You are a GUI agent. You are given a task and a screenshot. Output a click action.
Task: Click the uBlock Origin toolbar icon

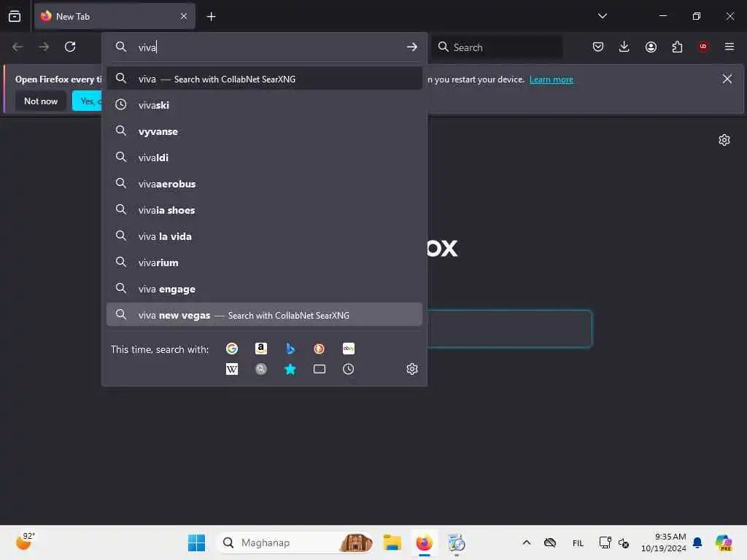point(703,47)
